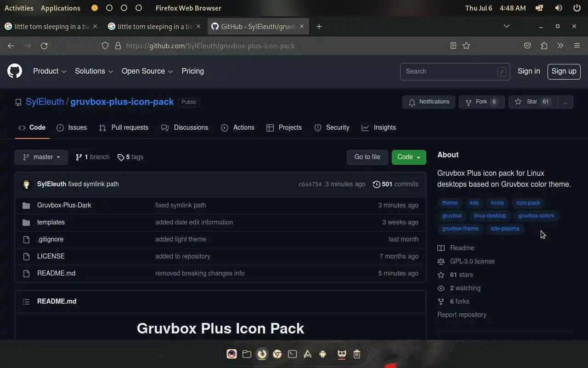Open the Gruvbox-Plus-Dark folder
Image resolution: width=588 pixels, height=368 pixels.
click(64, 205)
